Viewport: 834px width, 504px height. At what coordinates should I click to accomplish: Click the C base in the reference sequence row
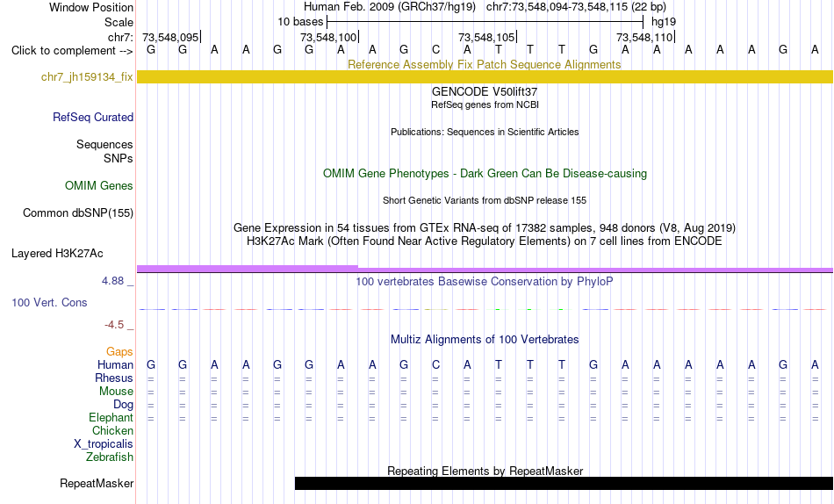435,50
